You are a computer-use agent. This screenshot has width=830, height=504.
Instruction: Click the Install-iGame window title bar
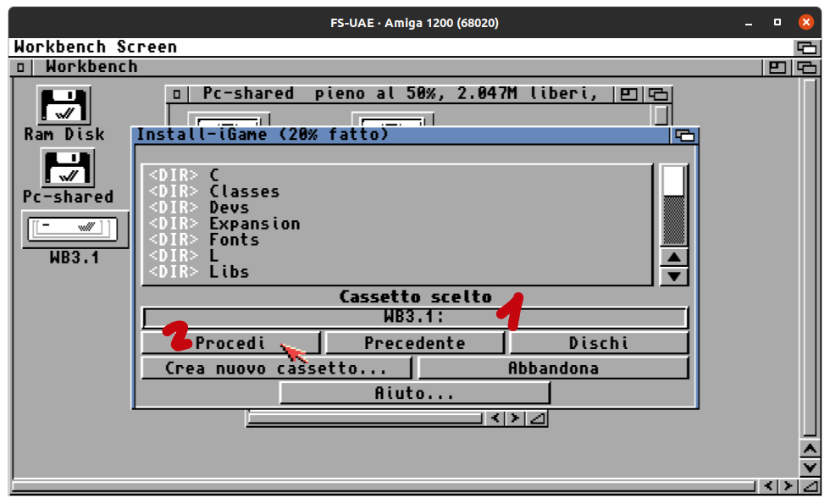[401, 136]
